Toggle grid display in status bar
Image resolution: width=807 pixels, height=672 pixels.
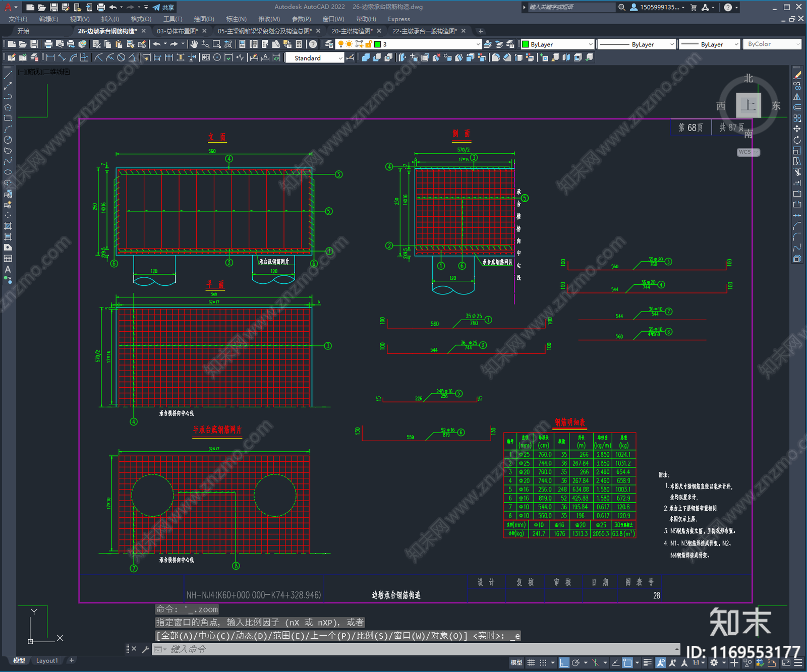point(531,662)
